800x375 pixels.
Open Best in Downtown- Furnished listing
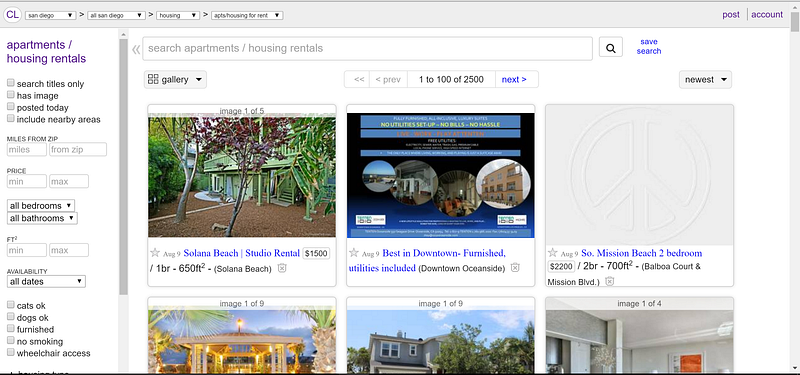[x=427, y=260]
